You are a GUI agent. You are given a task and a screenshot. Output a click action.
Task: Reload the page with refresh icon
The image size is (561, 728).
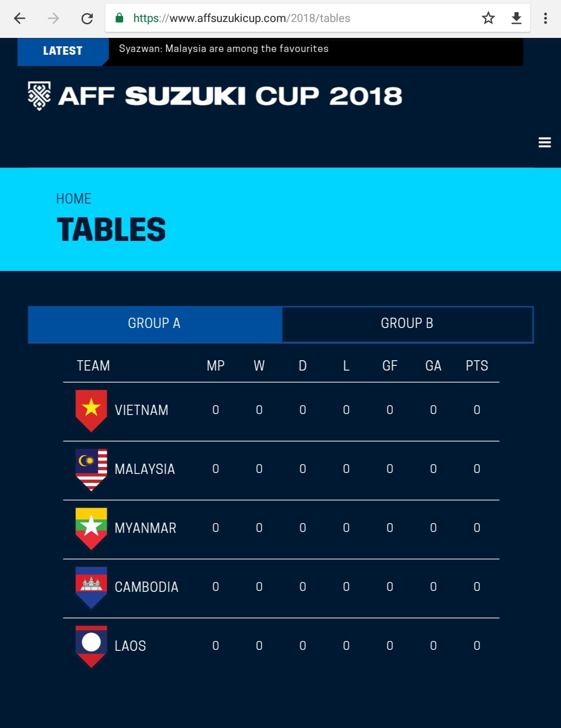(87, 18)
